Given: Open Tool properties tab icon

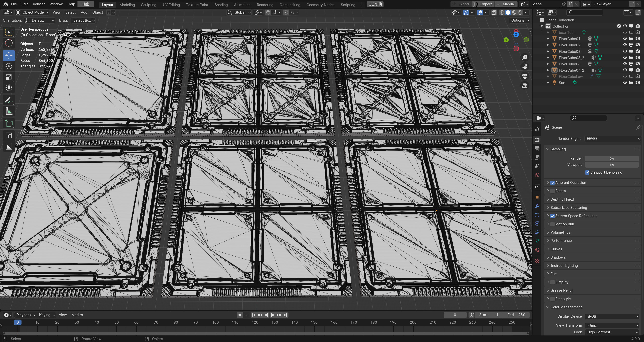Looking at the screenshot, I should point(537,129).
